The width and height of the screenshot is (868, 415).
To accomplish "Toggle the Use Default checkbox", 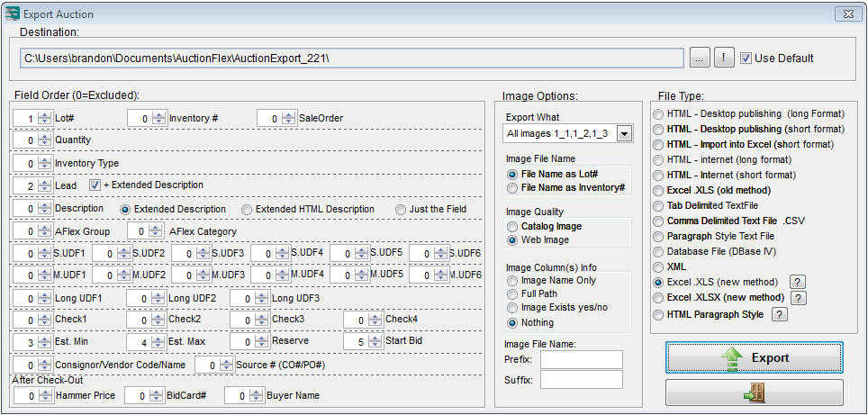I will click(x=746, y=59).
